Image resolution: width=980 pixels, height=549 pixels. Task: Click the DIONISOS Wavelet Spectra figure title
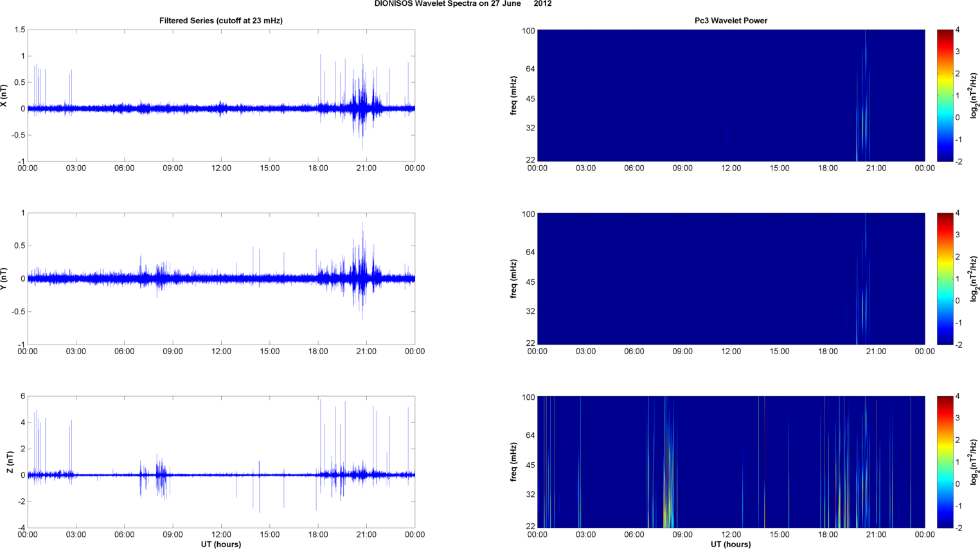click(x=463, y=4)
